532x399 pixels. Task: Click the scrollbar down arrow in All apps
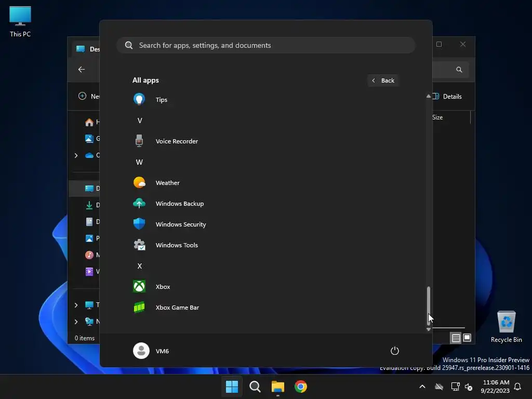coord(429,329)
